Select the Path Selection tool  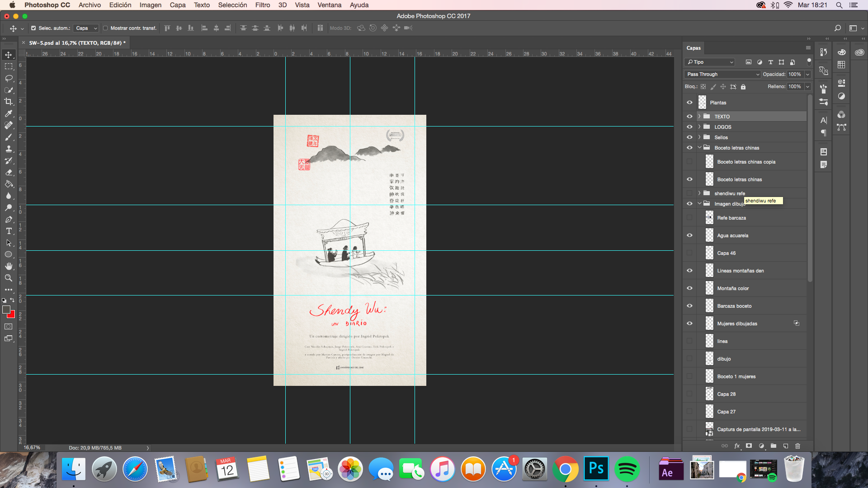[x=9, y=243]
